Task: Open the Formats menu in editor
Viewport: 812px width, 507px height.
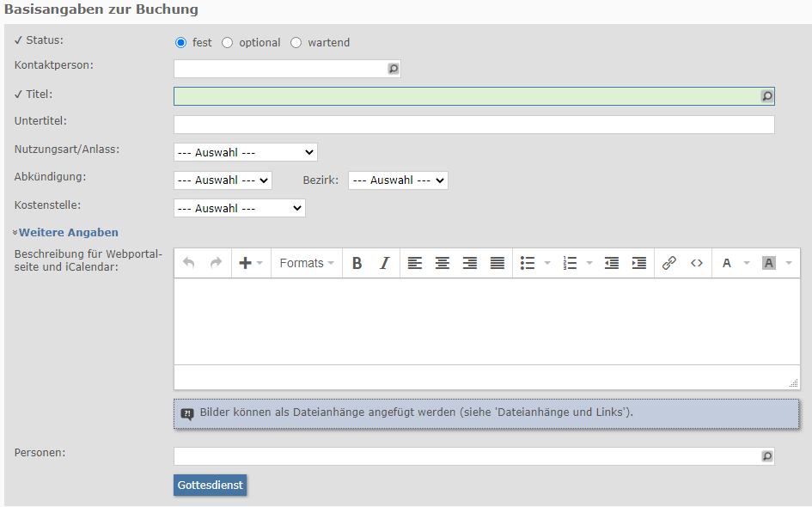Action: tap(307, 263)
